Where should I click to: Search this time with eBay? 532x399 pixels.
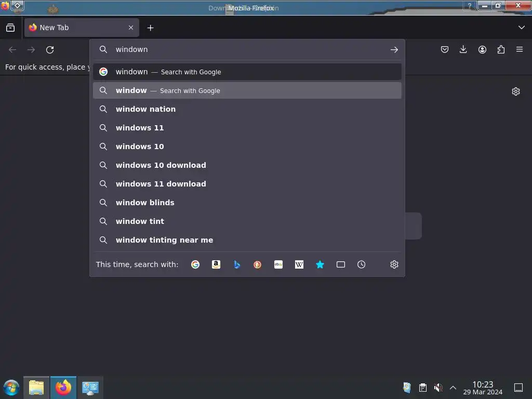[x=278, y=264]
